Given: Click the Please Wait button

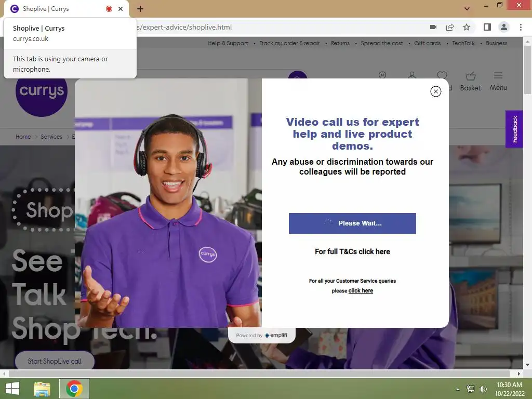Looking at the screenshot, I should tap(352, 223).
